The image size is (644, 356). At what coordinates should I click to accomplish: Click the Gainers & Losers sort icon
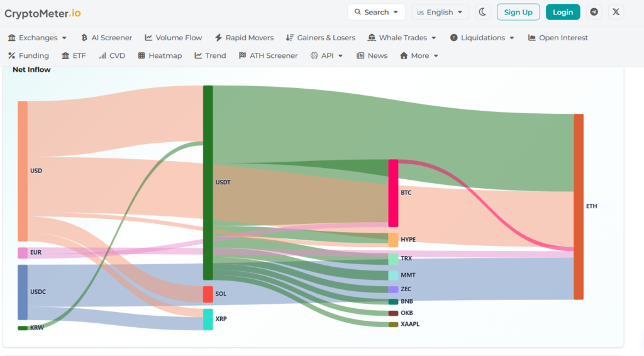click(x=290, y=38)
